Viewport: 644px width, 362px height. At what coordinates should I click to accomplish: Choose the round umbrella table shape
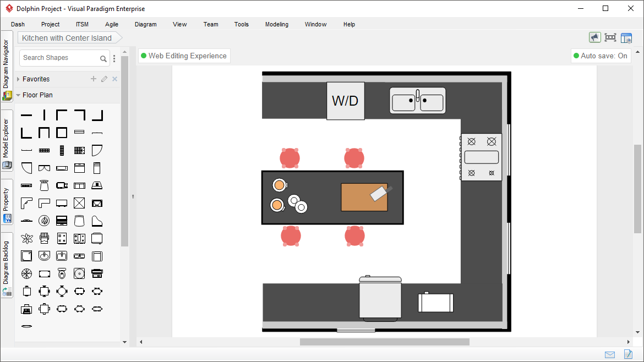point(26,274)
